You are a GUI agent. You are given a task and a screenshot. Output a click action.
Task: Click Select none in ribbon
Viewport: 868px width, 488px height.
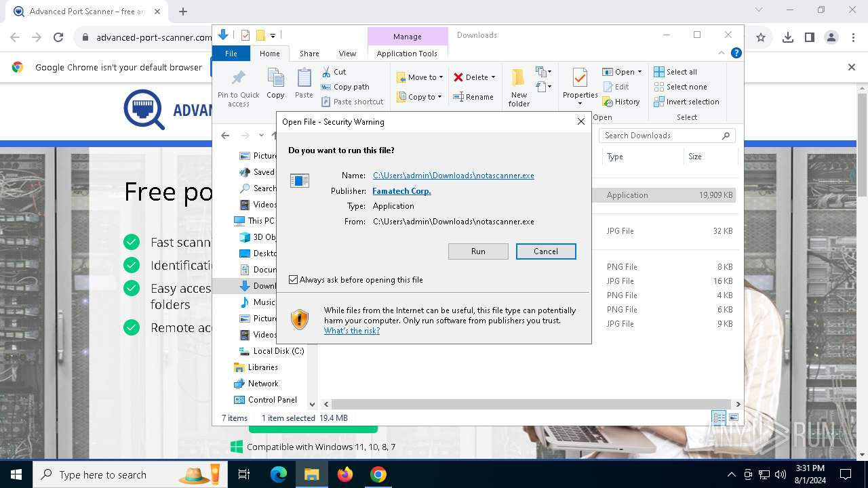point(681,87)
